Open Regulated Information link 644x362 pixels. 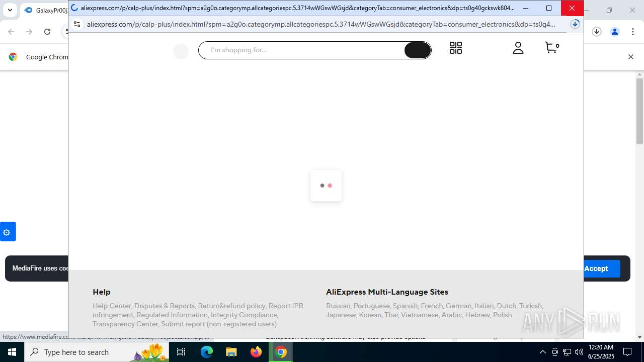click(x=172, y=315)
